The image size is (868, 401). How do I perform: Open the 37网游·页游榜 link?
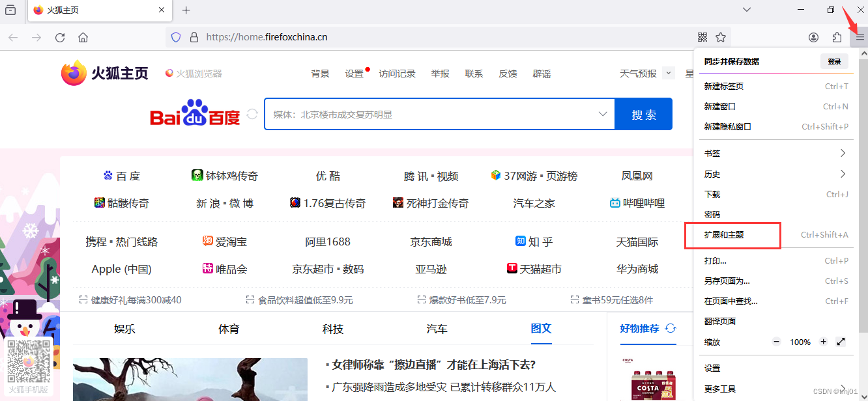coord(534,176)
